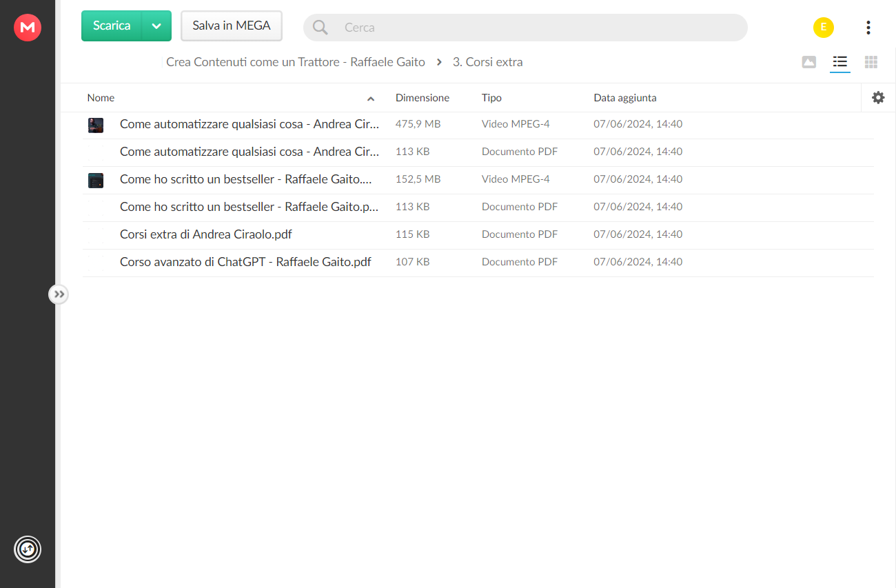Viewport: 896px width, 588px height.
Task: Click the Scarica download button
Action: [x=112, y=26]
